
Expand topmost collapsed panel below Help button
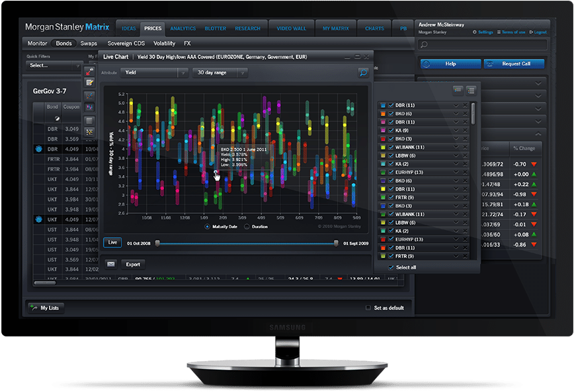[538, 83]
